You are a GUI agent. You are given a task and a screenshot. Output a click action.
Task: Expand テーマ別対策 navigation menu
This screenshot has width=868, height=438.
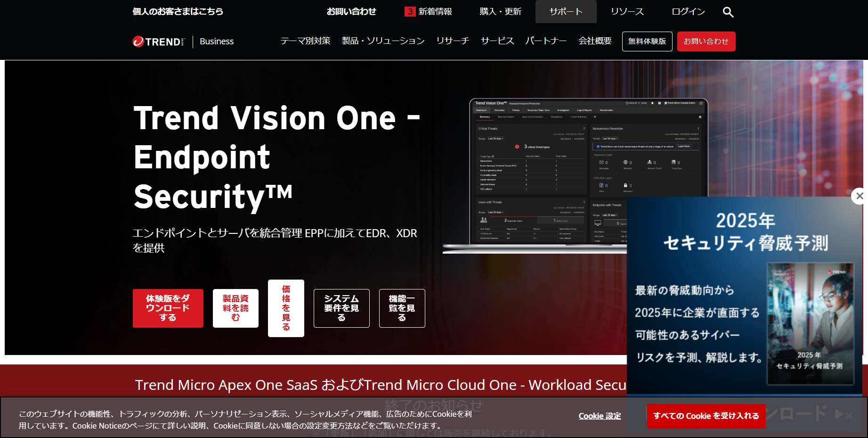pyautogui.click(x=306, y=41)
